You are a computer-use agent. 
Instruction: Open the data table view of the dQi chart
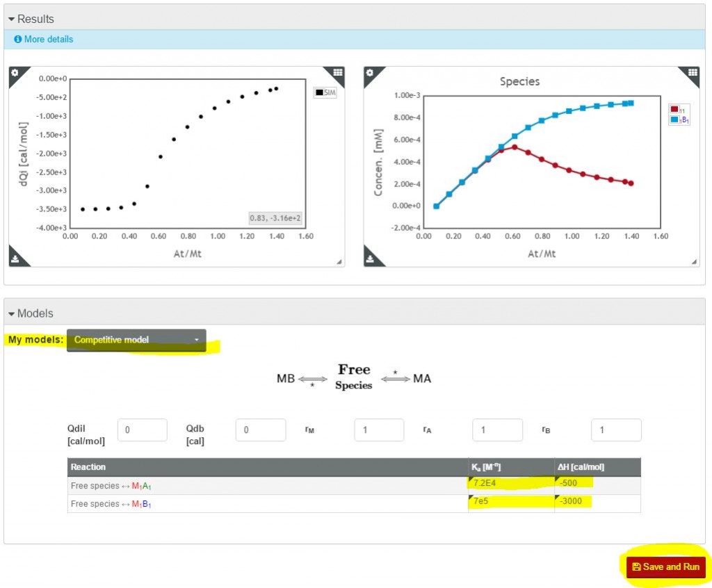pos(338,72)
